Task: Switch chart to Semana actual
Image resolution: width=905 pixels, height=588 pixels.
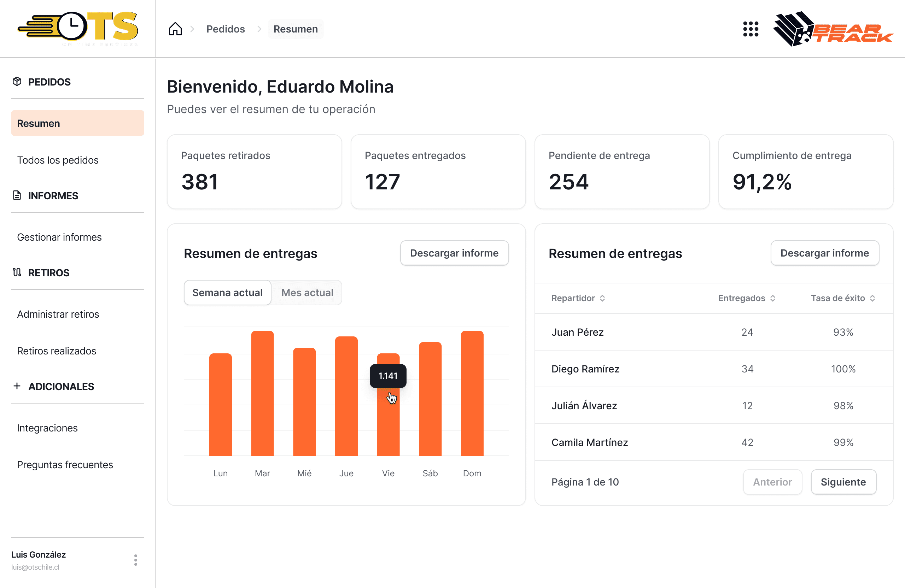Action: (x=227, y=292)
